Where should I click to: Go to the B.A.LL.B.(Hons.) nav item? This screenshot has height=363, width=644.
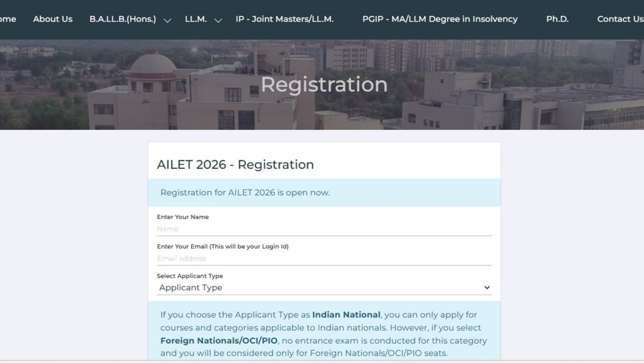click(x=123, y=19)
